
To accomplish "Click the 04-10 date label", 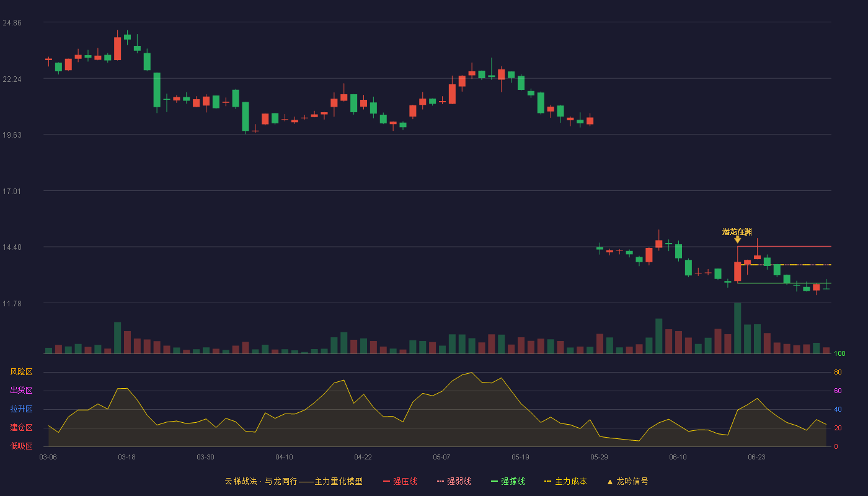I will (284, 457).
